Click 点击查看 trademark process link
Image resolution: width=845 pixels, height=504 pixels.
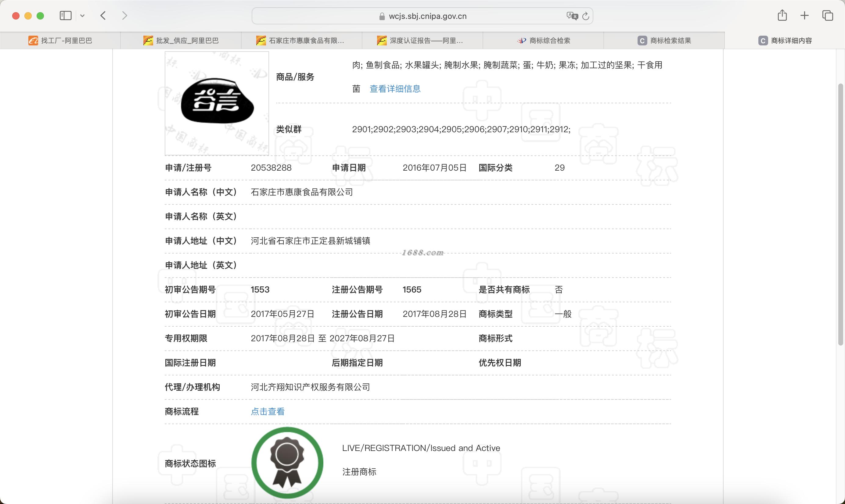[x=268, y=412]
